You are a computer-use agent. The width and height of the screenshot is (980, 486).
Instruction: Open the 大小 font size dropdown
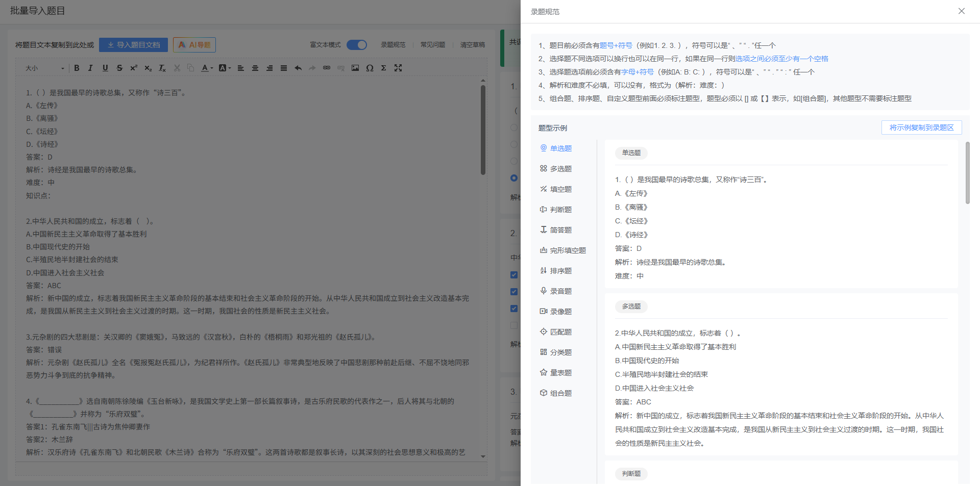pyautogui.click(x=45, y=68)
